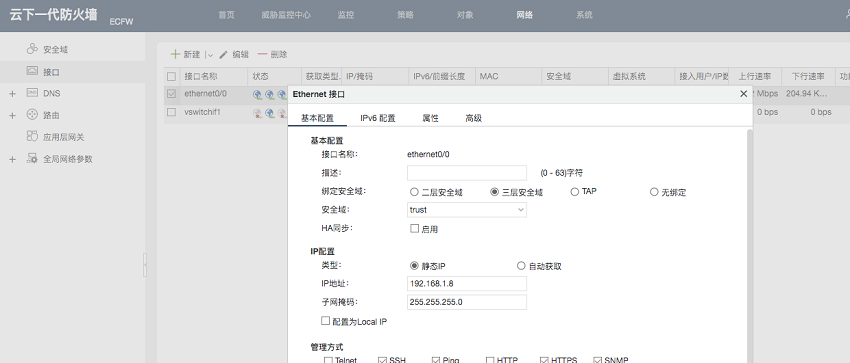Select 静态IP radio button
The width and height of the screenshot is (850, 363).
(415, 266)
